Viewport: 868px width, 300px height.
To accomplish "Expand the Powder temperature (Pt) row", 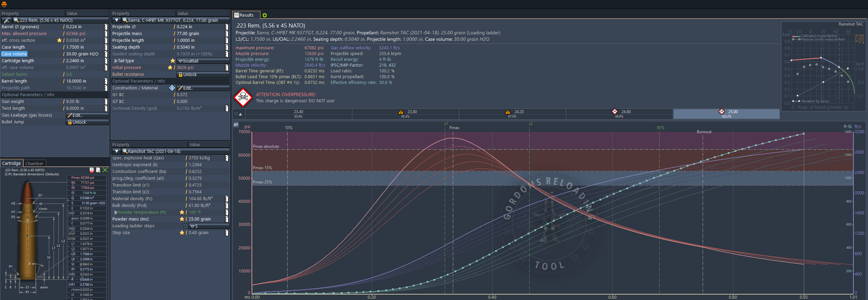I will click(116, 212).
